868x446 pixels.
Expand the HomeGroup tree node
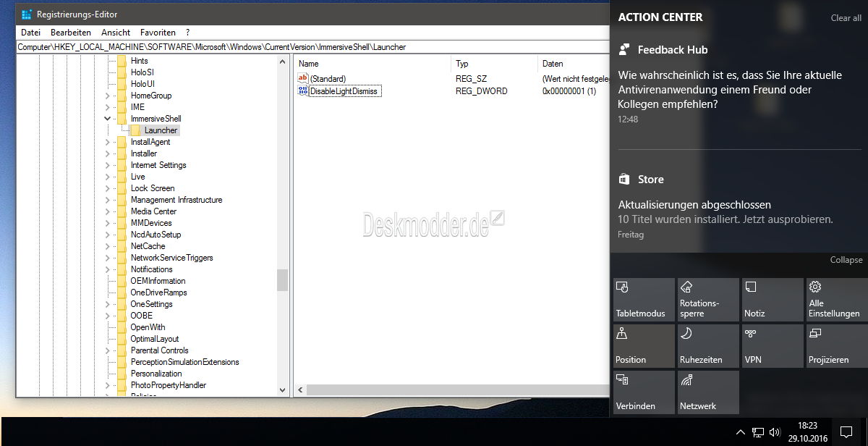[107, 96]
